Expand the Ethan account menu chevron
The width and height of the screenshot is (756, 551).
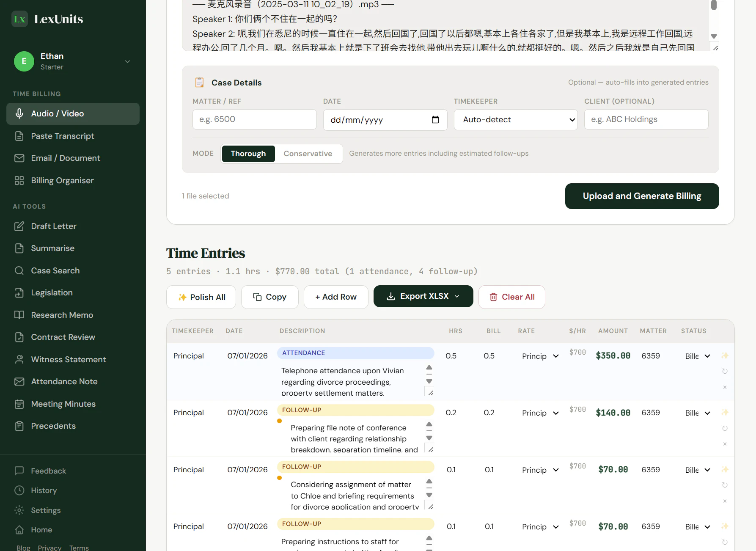pyautogui.click(x=127, y=61)
